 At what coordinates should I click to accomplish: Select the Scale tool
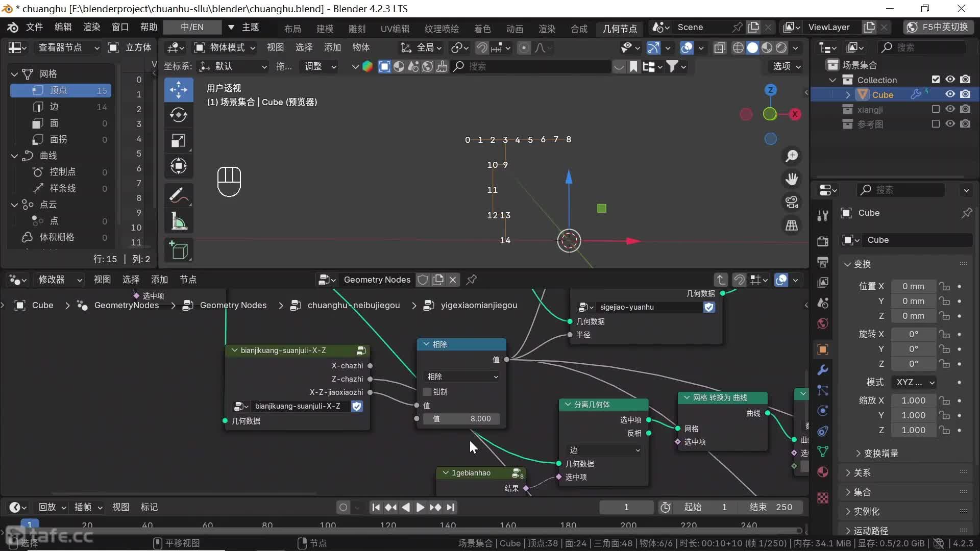pyautogui.click(x=178, y=141)
